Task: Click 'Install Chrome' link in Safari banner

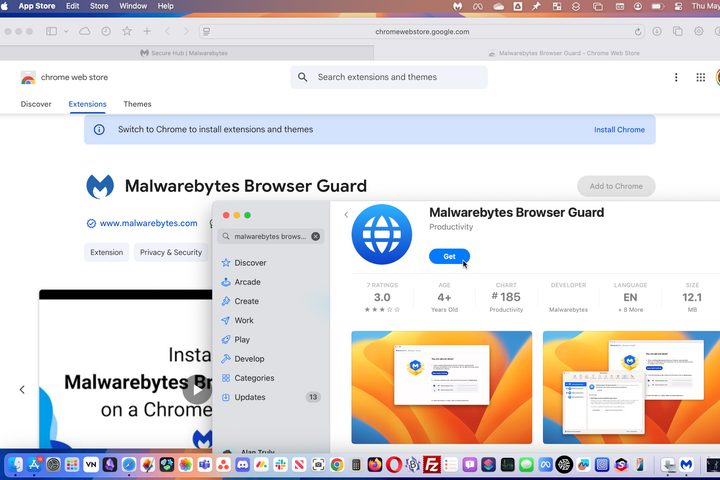Action: [x=619, y=130]
